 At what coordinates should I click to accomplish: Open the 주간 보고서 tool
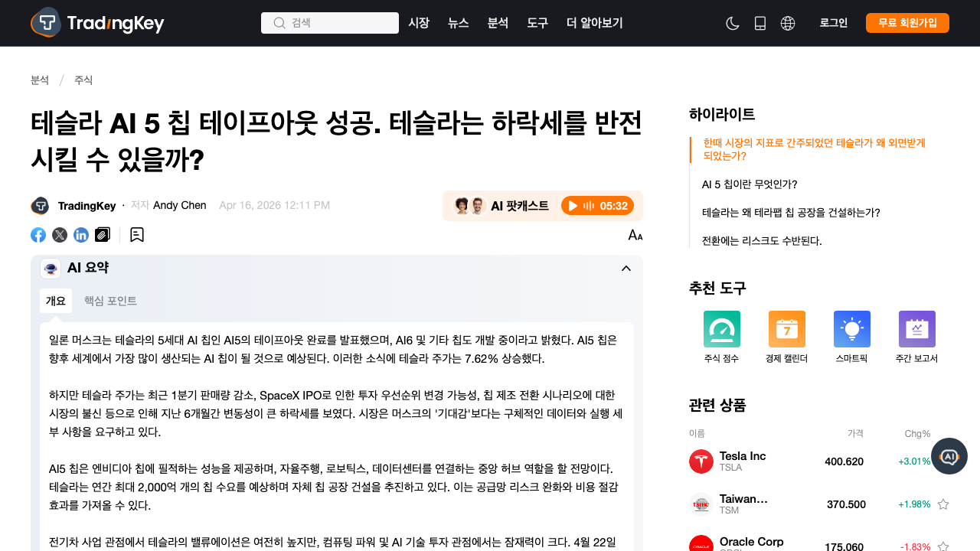(x=917, y=337)
